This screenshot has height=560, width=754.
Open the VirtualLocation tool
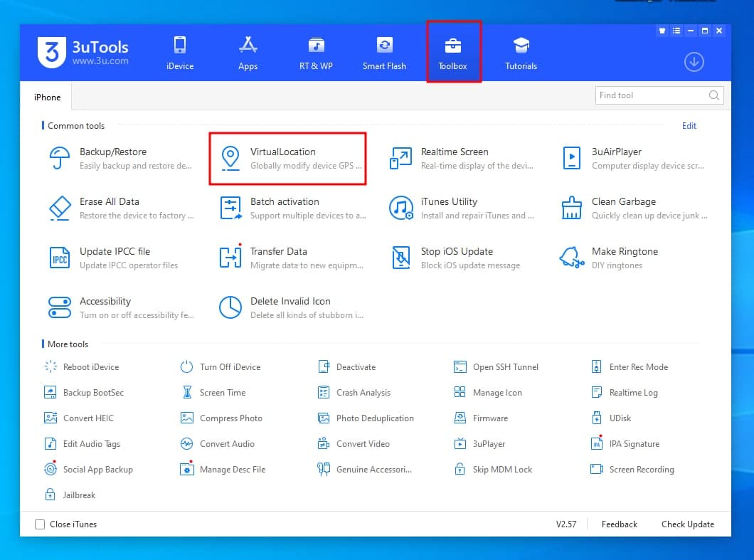pos(287,158)
